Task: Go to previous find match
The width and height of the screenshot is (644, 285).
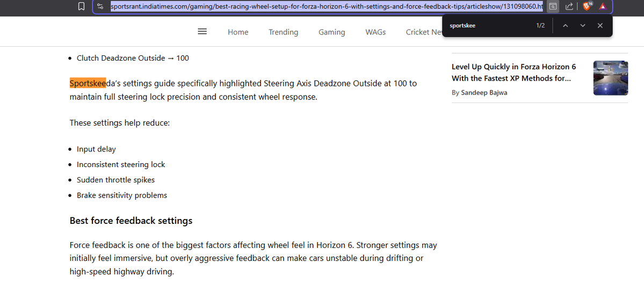Action: (565, 25)
